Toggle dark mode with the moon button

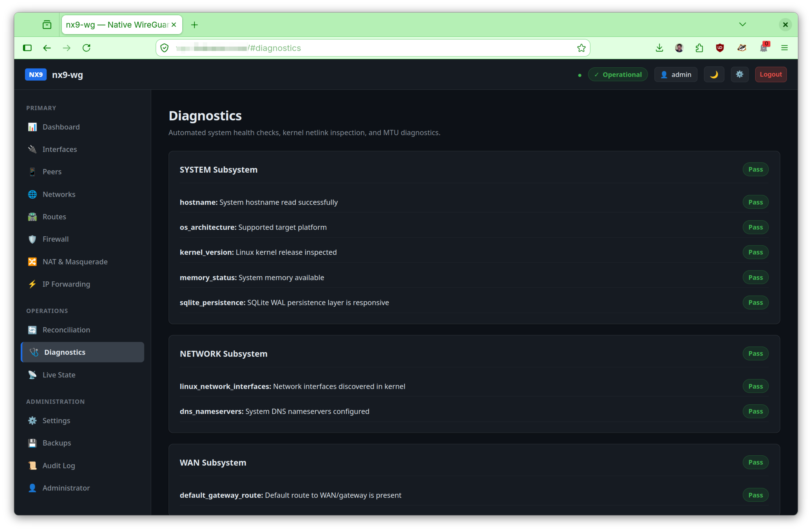point(714,75)
